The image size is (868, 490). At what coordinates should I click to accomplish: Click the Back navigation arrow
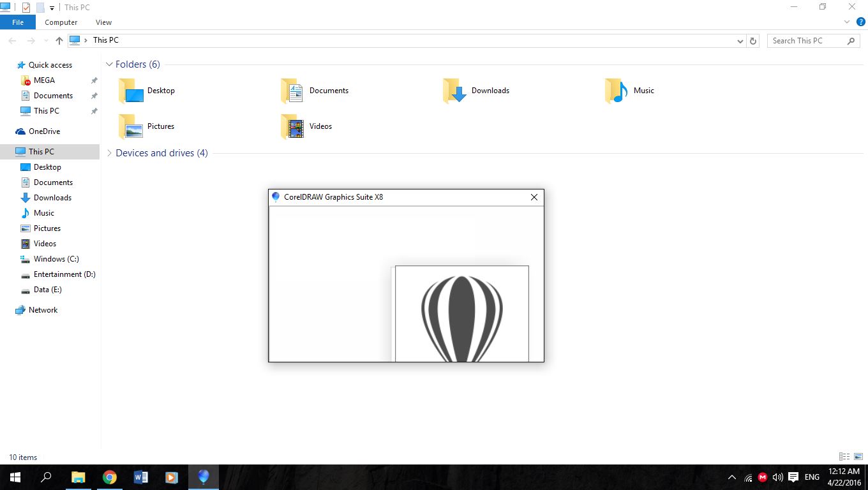[x=13, y=40]
